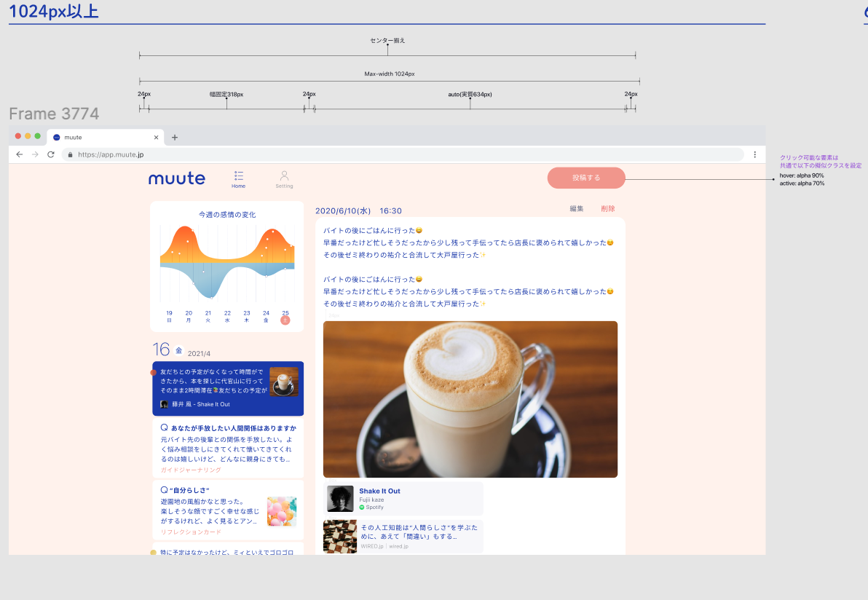Open the Shake It Out Spotify card
Screen dimensions: 868x600
(x=403, y=499)
